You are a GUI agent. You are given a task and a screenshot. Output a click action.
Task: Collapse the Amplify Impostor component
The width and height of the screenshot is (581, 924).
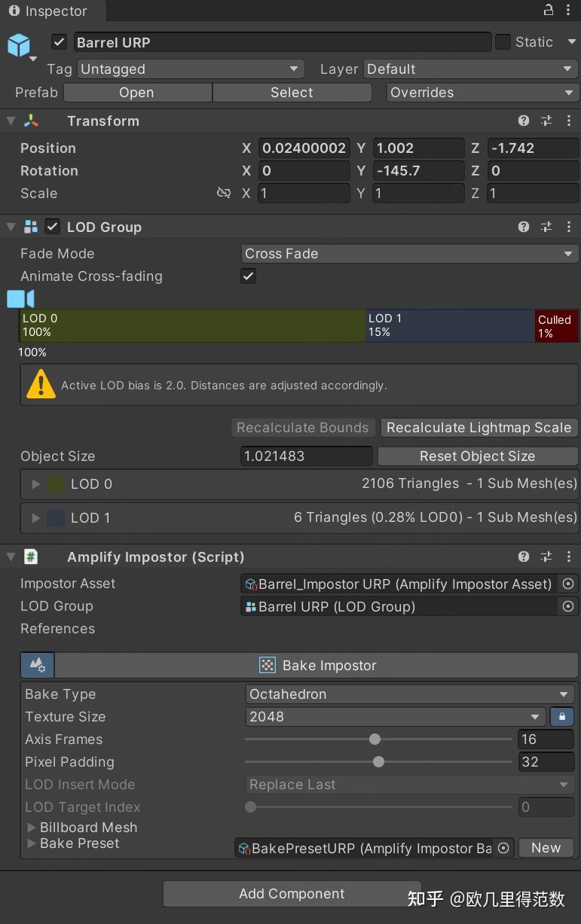[x=11, y=557]
